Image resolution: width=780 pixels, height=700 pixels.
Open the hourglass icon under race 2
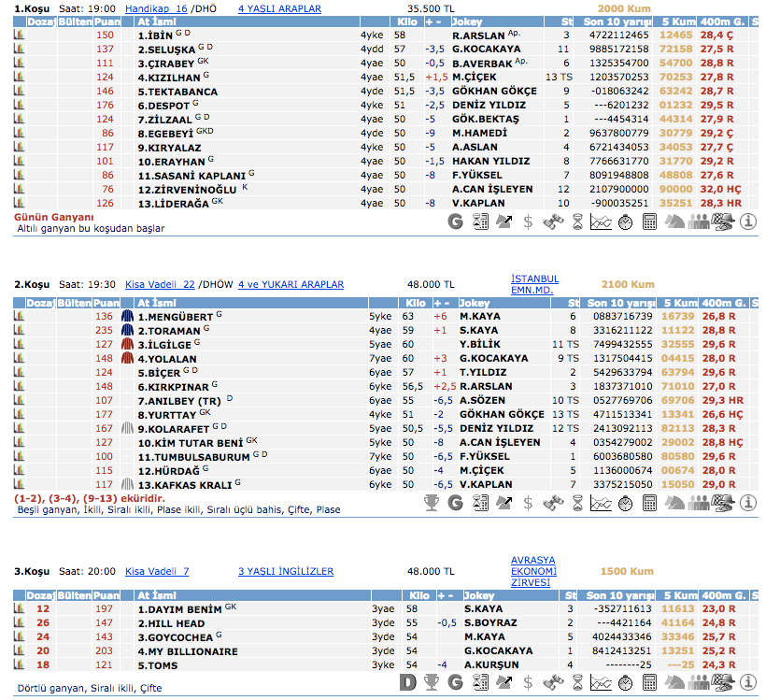576,503
